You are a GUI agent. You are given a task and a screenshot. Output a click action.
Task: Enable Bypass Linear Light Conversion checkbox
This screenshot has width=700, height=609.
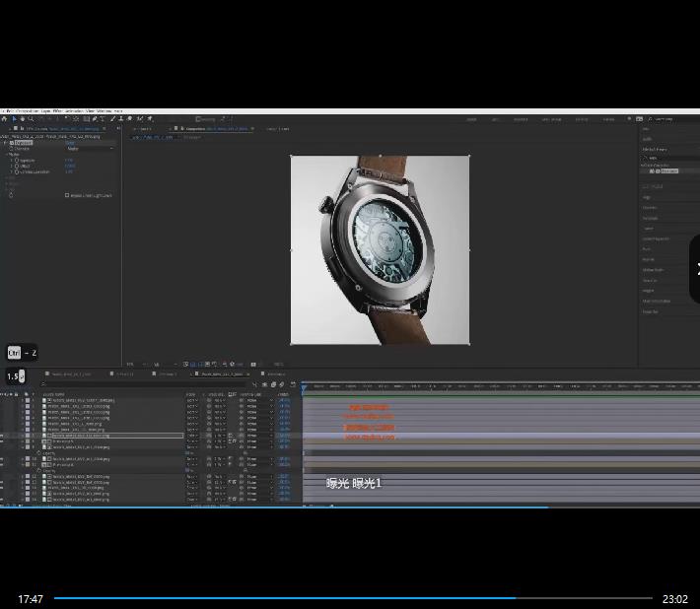pos(66,195)
